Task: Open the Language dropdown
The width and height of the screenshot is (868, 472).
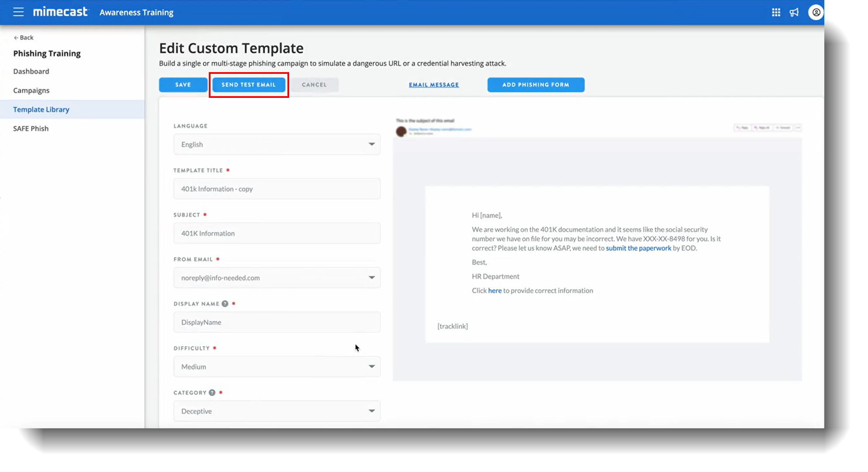Action: (277, 144)
